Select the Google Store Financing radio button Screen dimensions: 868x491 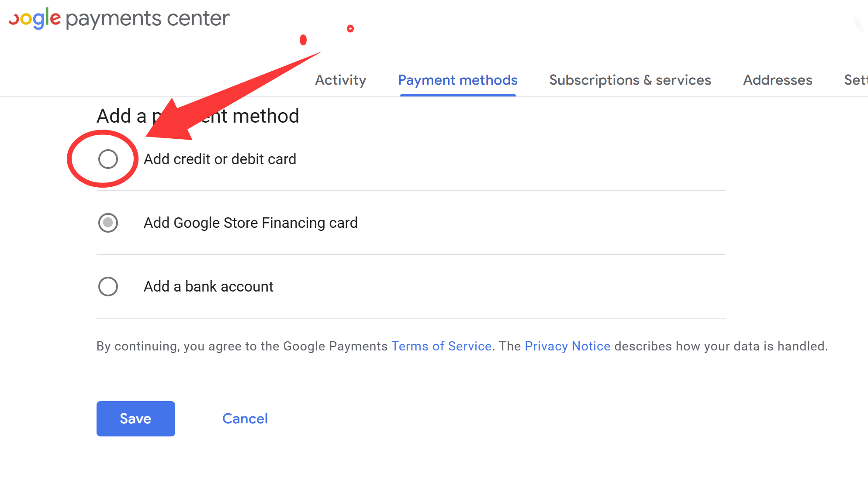click(x=108, y=223)
